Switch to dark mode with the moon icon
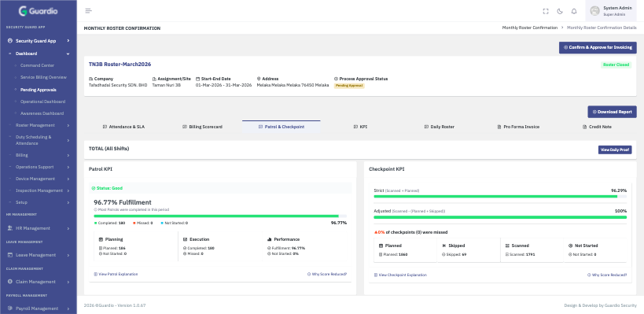Image resolution: width=644 pixels, height=314 pixels. (x=560, y=12)
